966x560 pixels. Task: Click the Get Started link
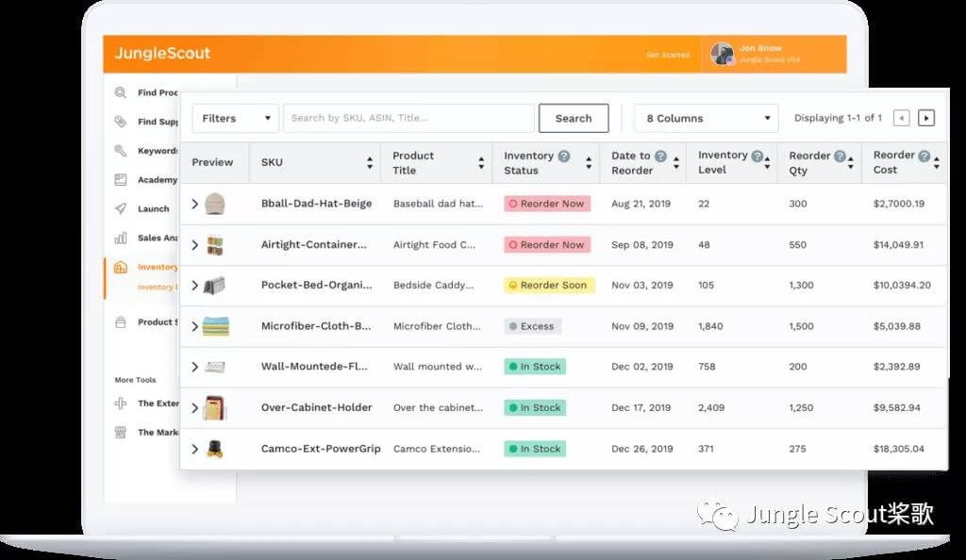point(668,55)
